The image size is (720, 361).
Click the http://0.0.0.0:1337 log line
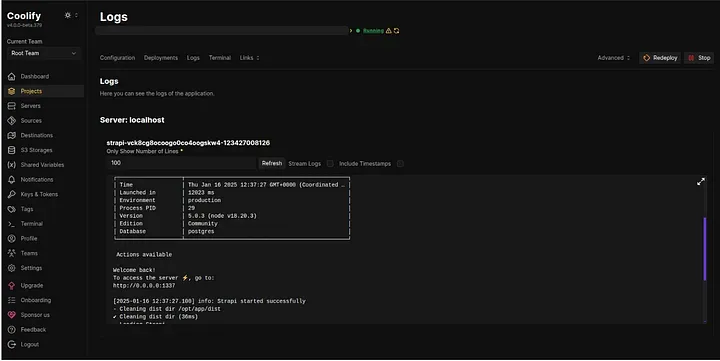click(x=144, y=286)
